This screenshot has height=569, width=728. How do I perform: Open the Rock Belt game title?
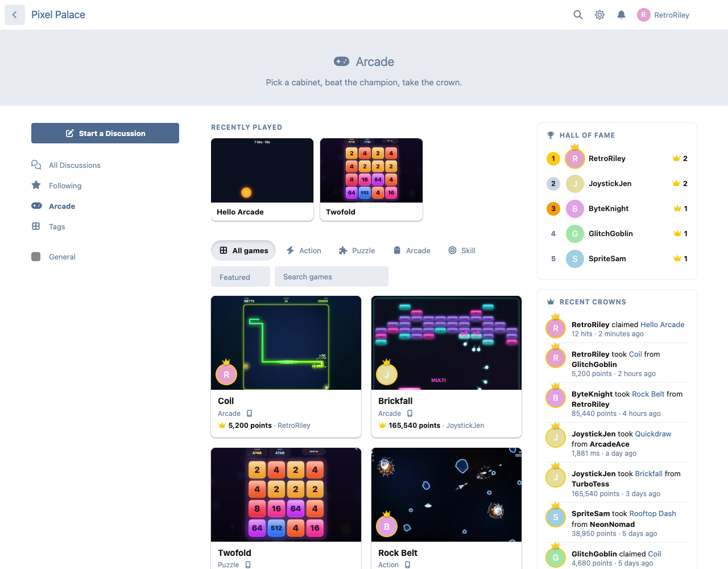(398, 552)
